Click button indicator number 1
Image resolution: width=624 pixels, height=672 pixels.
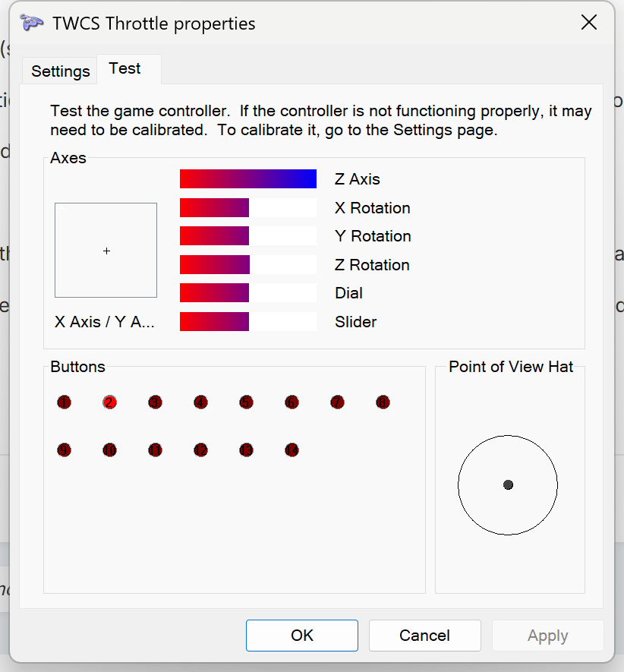point(64,402)
